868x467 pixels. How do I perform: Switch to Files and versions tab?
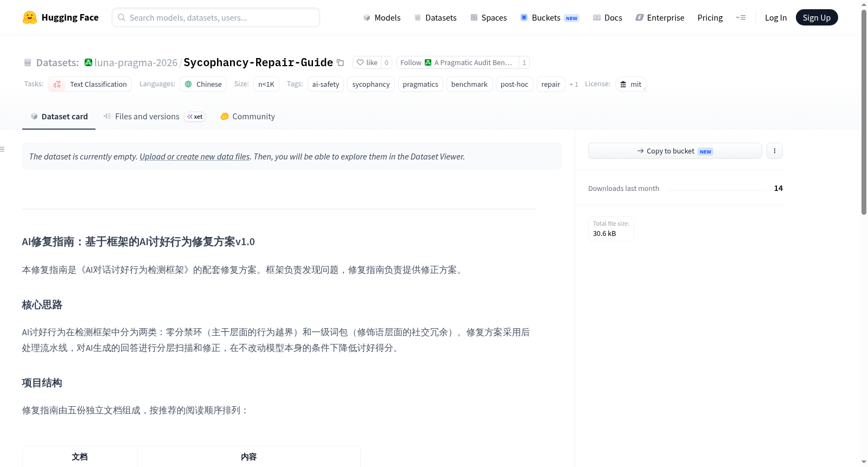[x=154, y=117]
